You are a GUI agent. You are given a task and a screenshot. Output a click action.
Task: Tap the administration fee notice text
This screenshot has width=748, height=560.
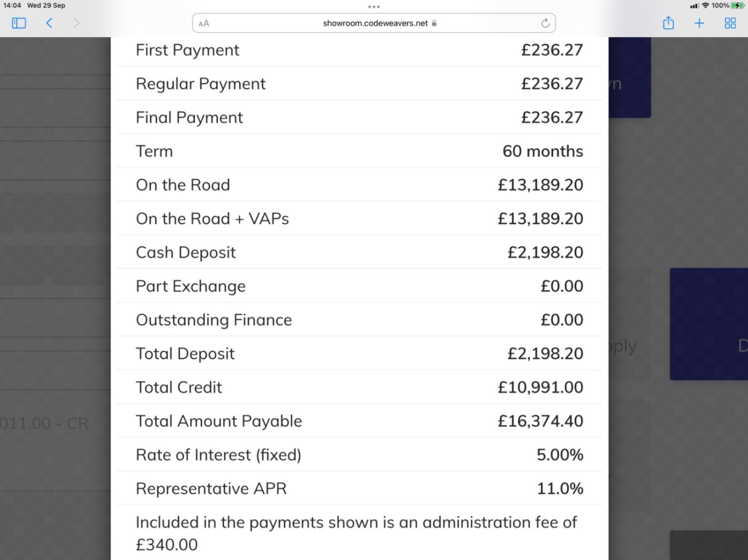click(x=356, y=533)
